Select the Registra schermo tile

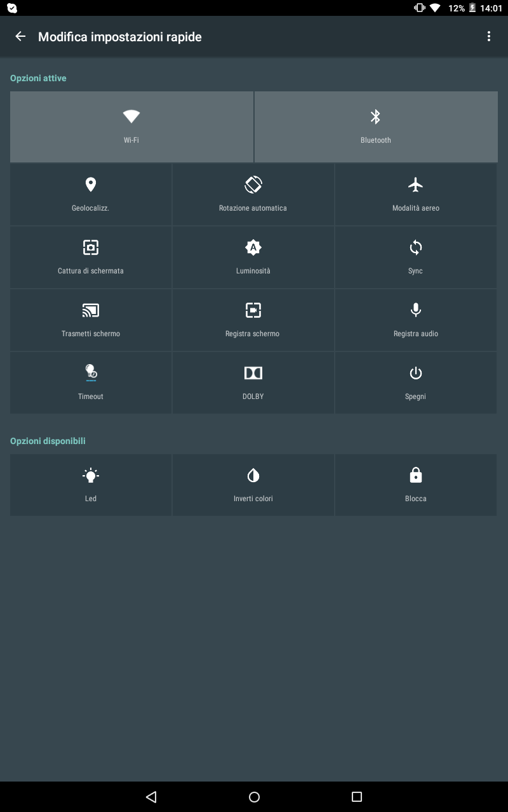coord(253,320)
